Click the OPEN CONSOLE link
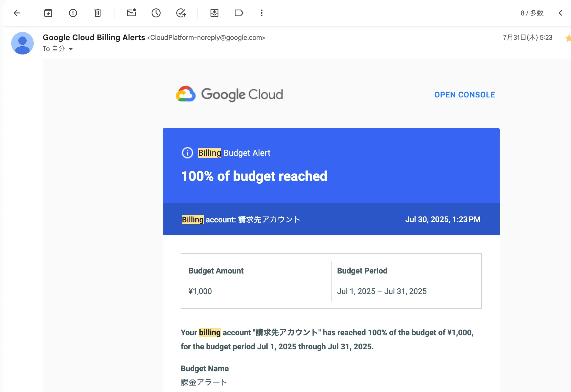This screenshot has height=392, width=571. coord(465,95)
